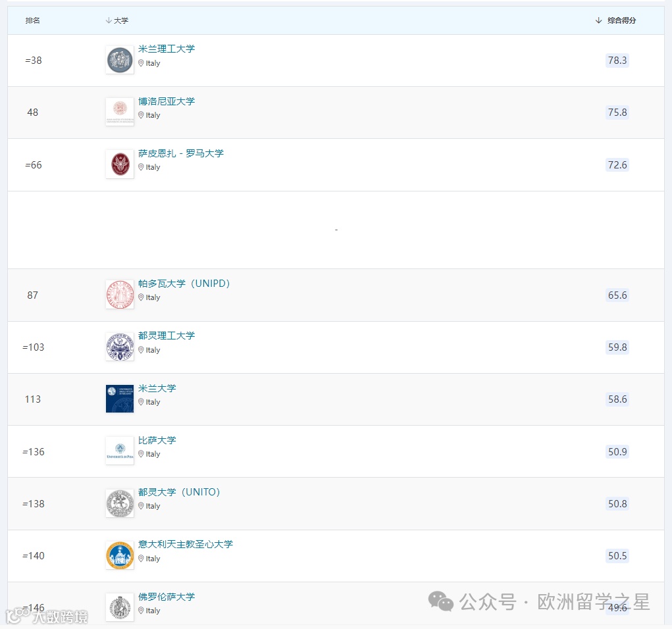Click the 博洛尼亚大学 logo thumbnail

120,112
